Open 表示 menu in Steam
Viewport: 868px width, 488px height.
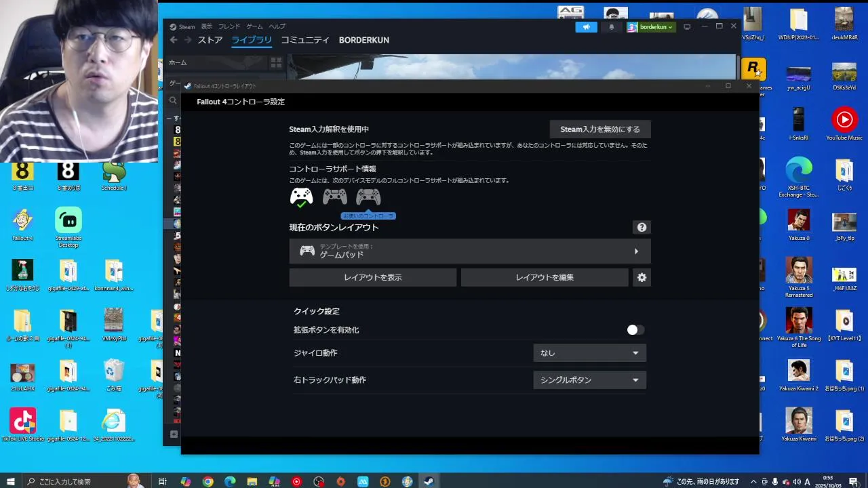[207, 26]
